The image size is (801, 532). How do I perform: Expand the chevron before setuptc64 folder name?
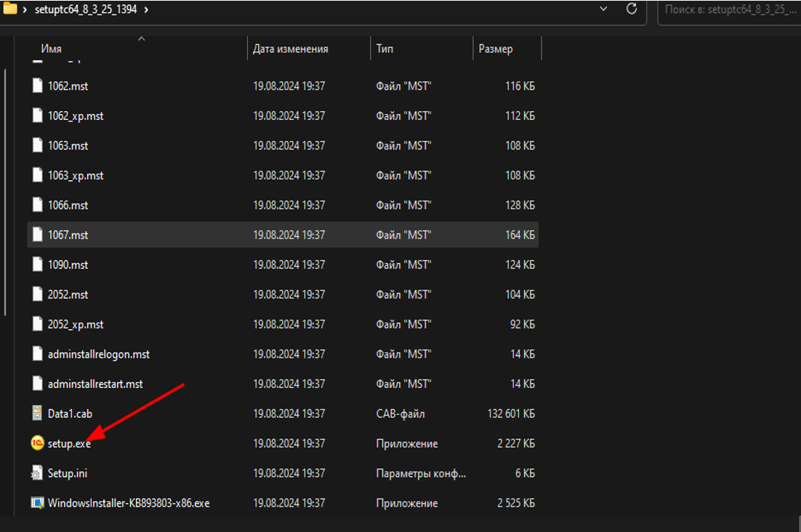coord(25,9)
